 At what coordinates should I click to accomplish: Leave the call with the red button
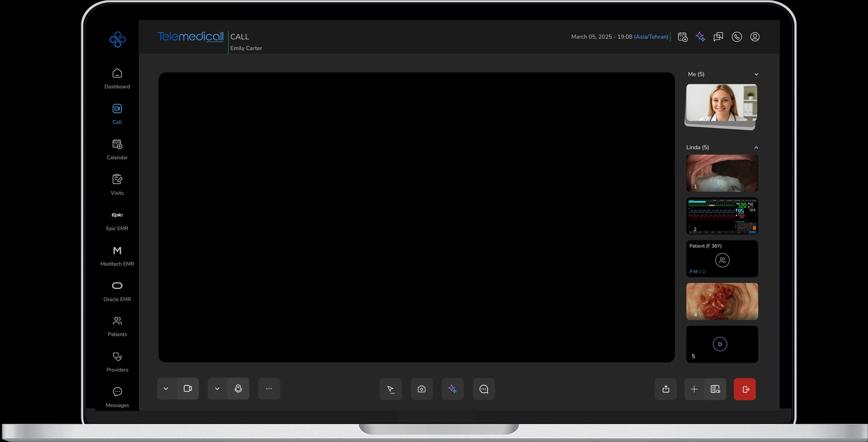tap(745, 389)
